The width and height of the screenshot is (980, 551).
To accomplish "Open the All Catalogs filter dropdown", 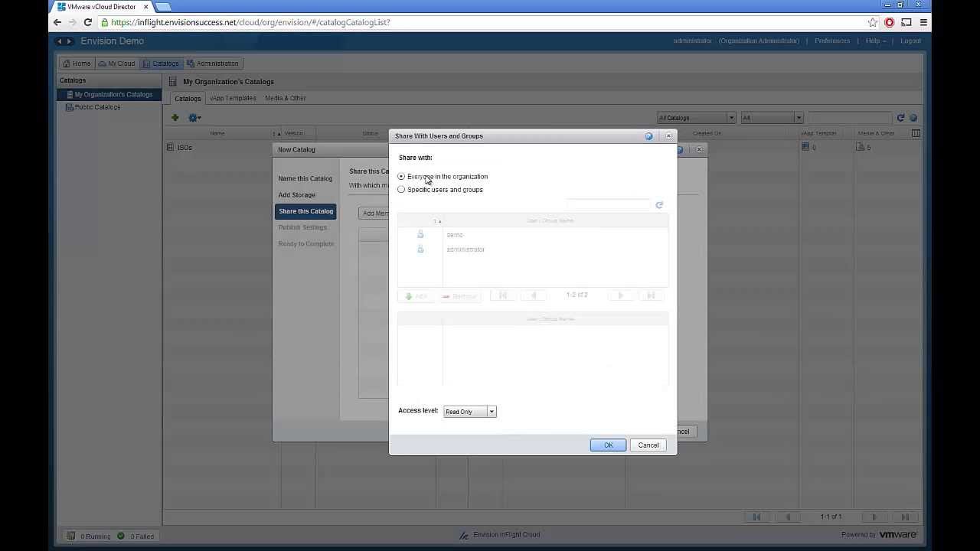I will 697,118.
